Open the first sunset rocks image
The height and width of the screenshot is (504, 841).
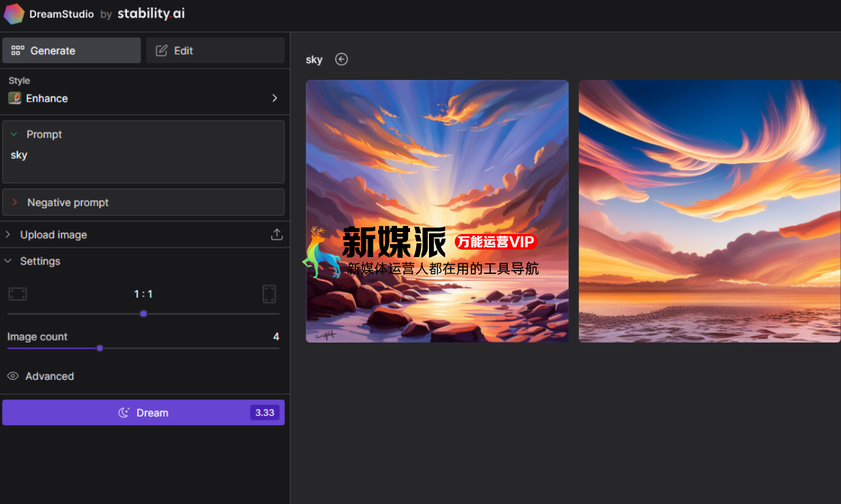437,211
